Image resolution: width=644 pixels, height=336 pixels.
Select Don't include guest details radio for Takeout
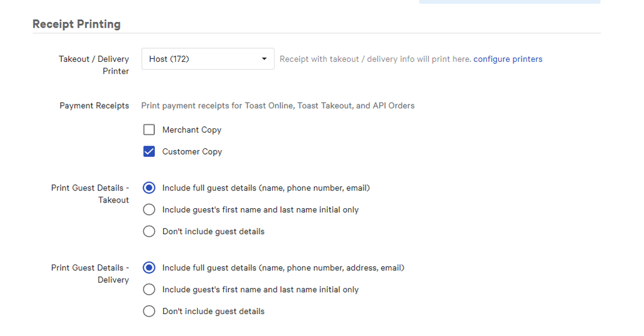tap(149, 232)
